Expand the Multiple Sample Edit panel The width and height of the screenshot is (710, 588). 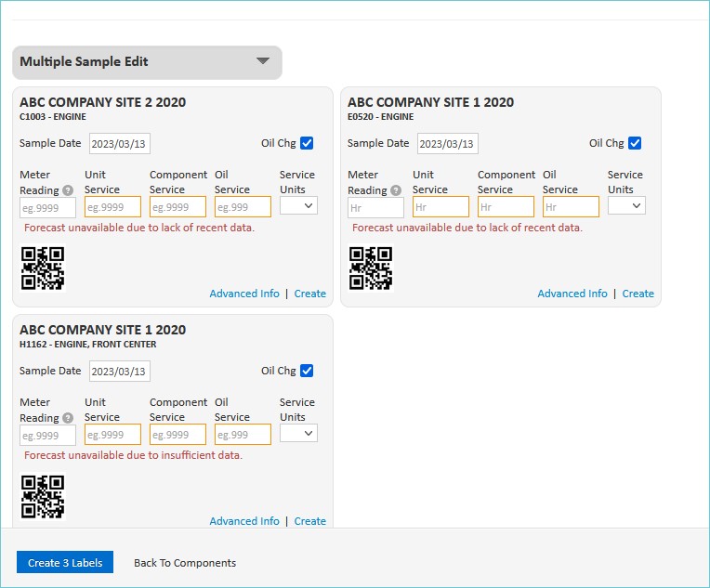[x=263, y=61]
